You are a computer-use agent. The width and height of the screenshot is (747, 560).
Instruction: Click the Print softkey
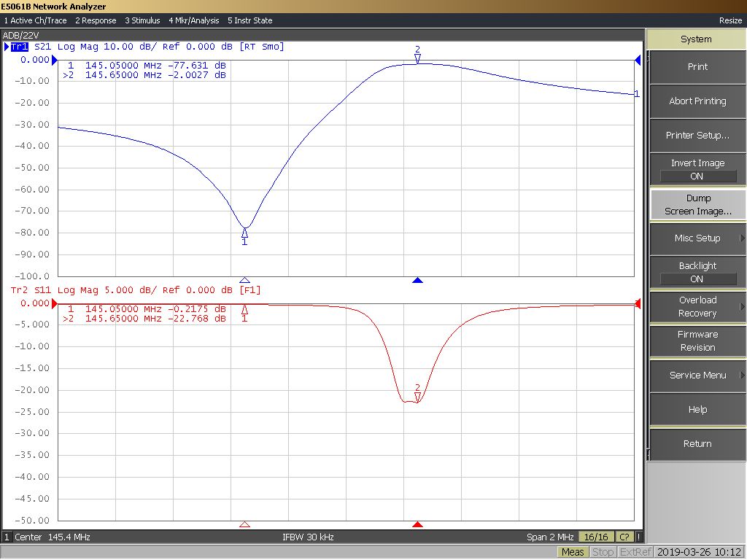point(697,67)
